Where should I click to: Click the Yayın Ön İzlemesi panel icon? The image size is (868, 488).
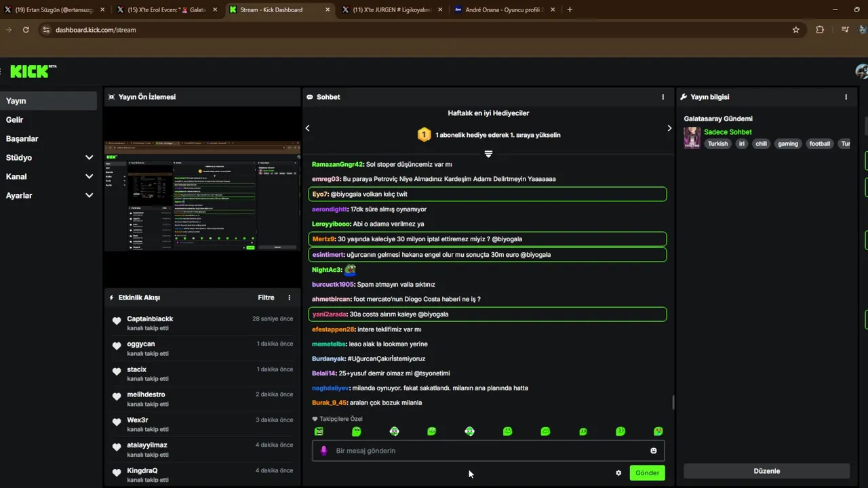(x=112, y=97)
